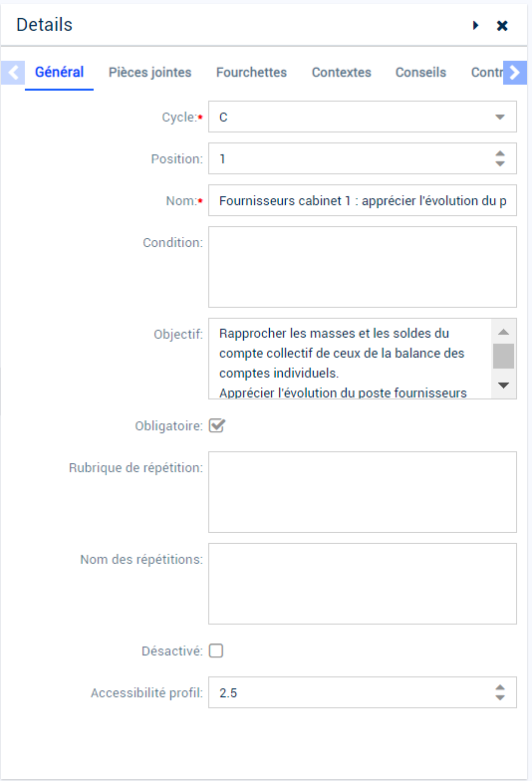Click into the Condition text area
Image resolution: width=532 pixels, height=781 pixels.
coord(363,267)
